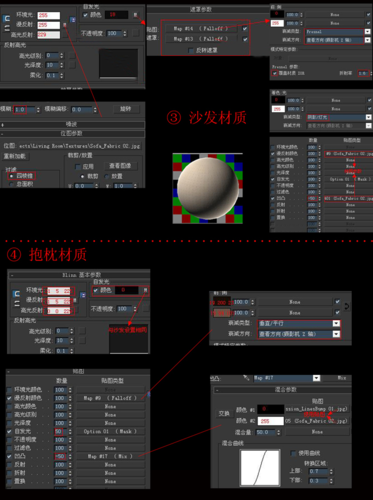
Task: Select the 四棱锥 pyramidal filtering radio button
Action: [x=11, y=176]
